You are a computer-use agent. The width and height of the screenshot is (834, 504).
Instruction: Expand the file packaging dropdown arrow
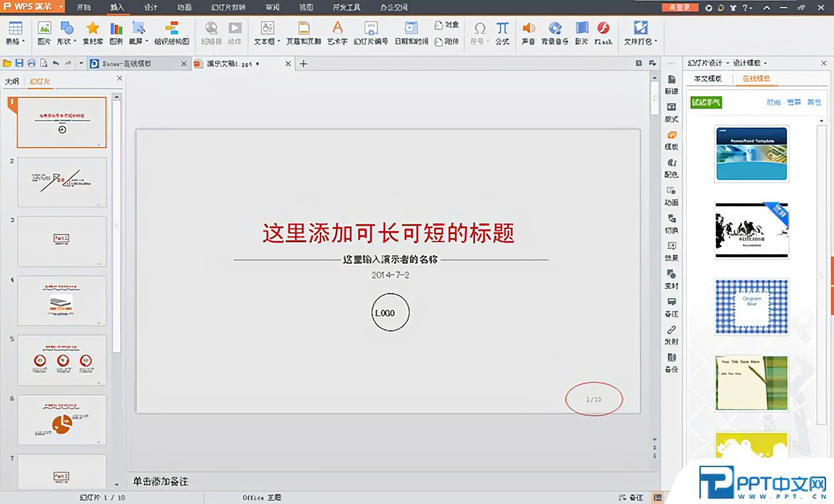(x=656, y=42)
